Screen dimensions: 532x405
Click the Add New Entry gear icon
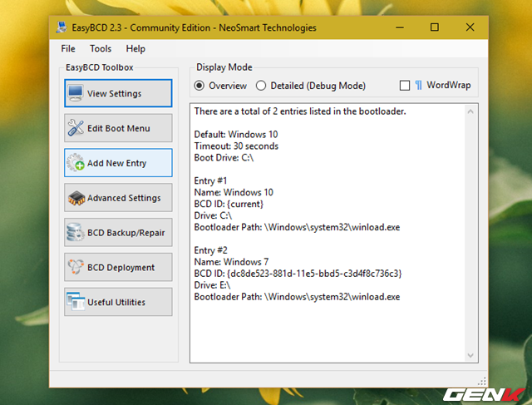click(x=76, y=163)
